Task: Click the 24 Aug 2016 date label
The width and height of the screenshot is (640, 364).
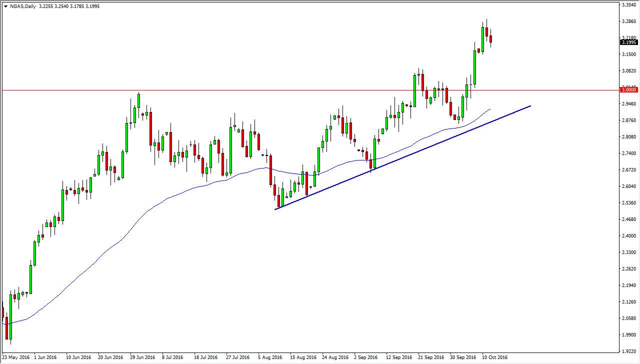Action: (335, 358)
